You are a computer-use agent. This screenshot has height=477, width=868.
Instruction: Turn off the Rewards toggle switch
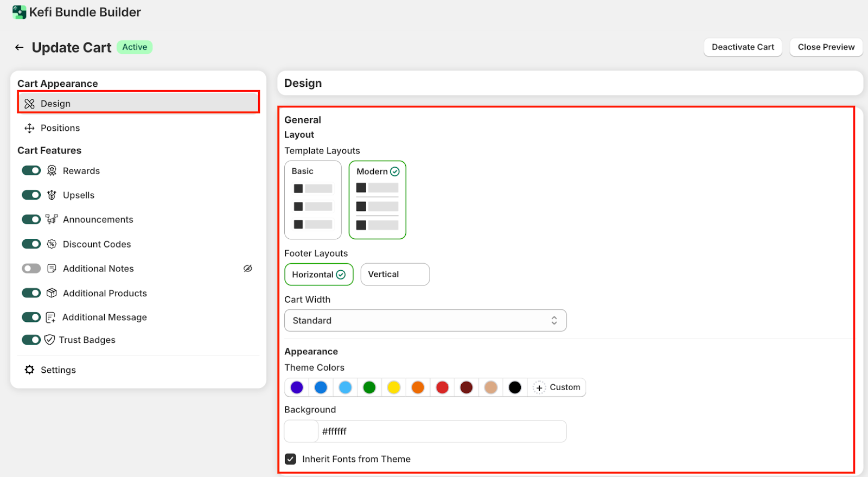(x=31, y=171)
